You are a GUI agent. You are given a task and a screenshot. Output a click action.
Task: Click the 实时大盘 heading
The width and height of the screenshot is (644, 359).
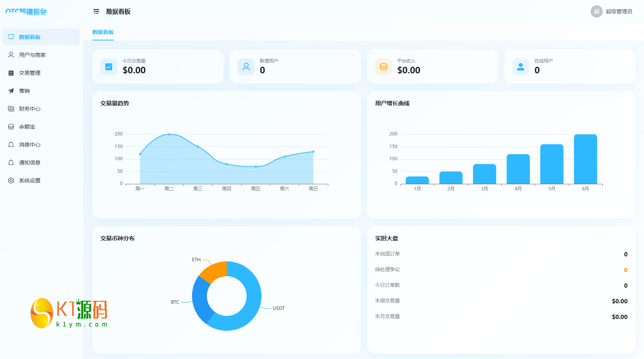point(386,238)
